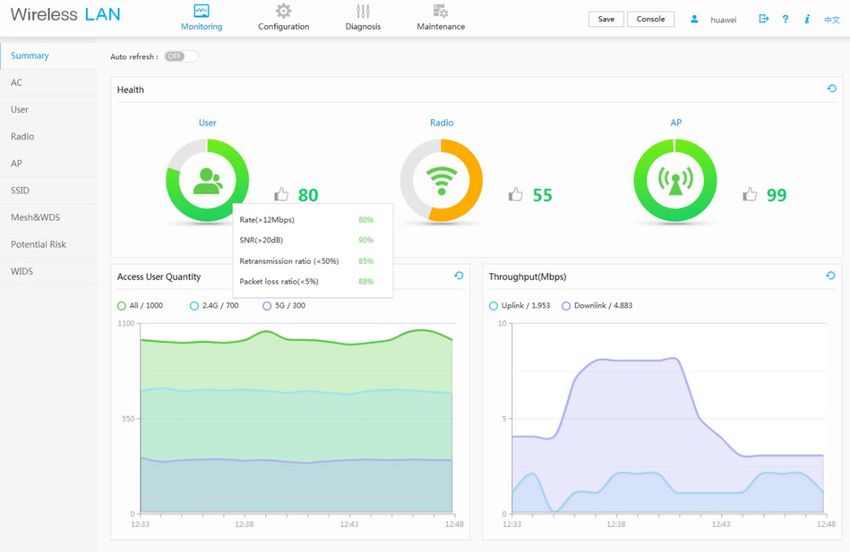The width and height of the screenshot is (850, 552).
Task: Click the AP antenna health icon
Action: (675, 181)
